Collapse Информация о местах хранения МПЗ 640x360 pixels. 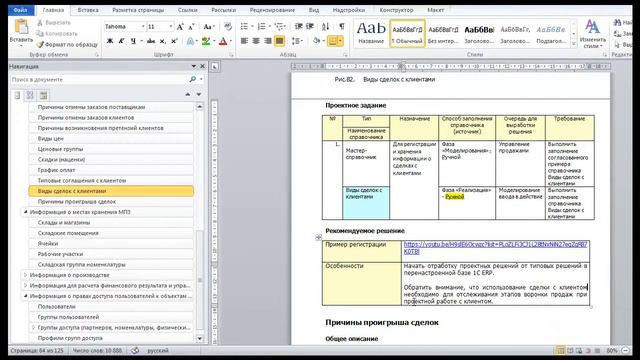tap(25, 212)
